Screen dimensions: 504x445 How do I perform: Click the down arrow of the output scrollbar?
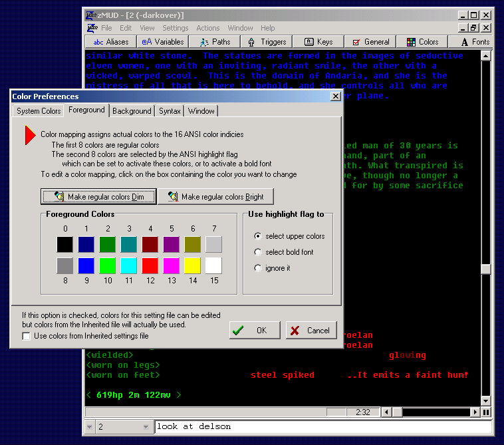[x=485, y=400]
